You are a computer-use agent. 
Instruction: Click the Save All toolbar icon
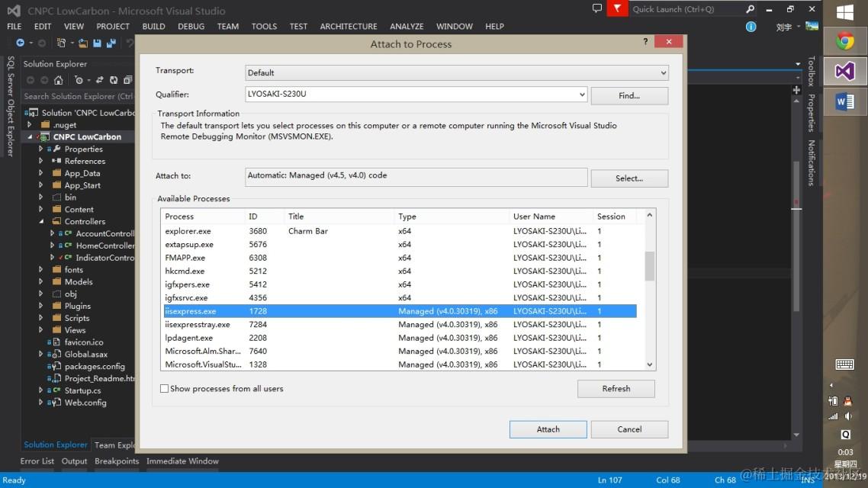[x=111, y=43]
